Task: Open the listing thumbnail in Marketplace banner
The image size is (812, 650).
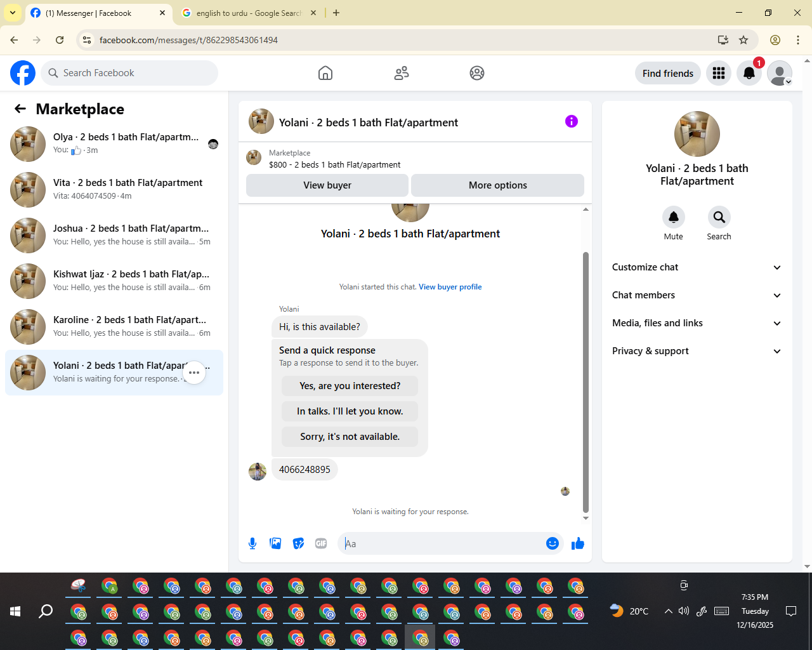Action: tap(254, 157)
